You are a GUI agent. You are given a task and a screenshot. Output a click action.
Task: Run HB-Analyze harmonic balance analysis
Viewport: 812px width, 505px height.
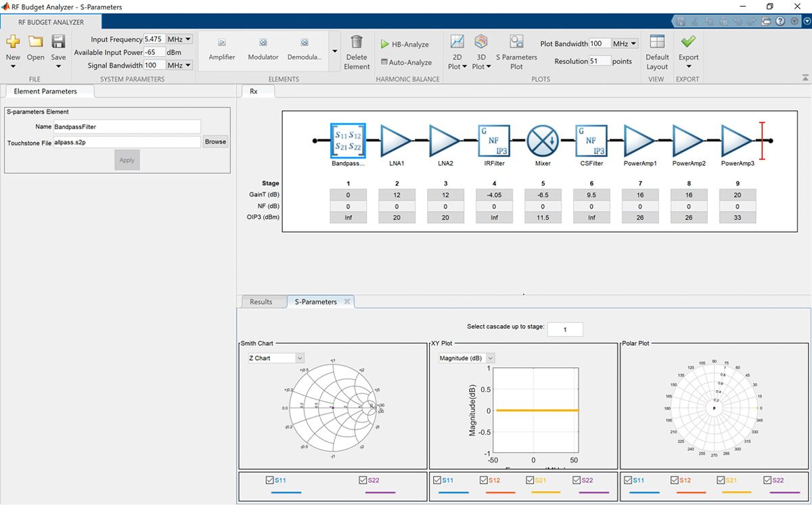click(x=407, y=43)
